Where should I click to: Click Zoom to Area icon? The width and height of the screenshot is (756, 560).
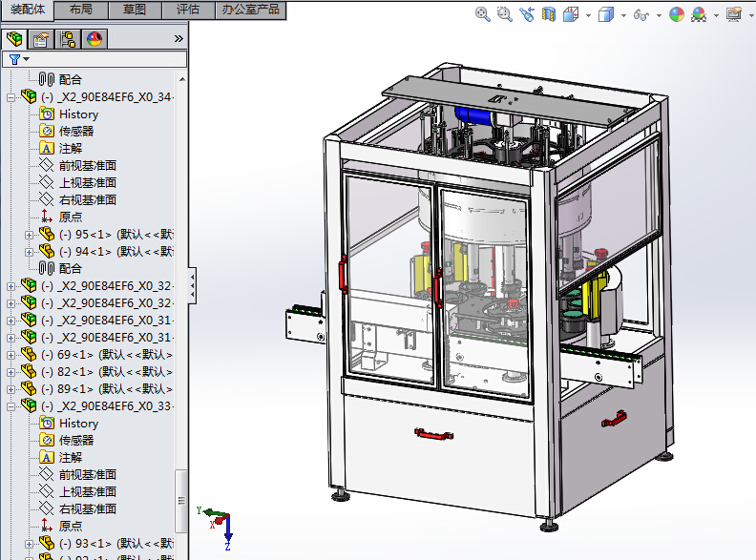pyautogui.click(x=504, y=14)
